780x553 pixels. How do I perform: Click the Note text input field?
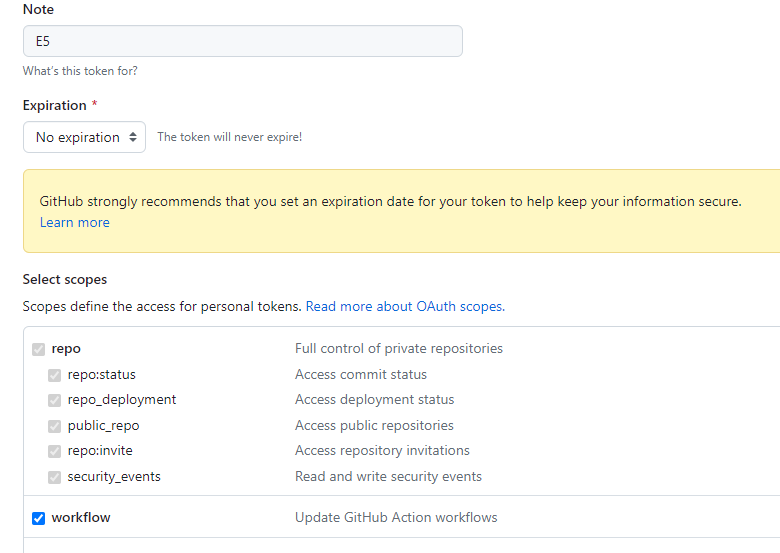(x=242, y=41)
